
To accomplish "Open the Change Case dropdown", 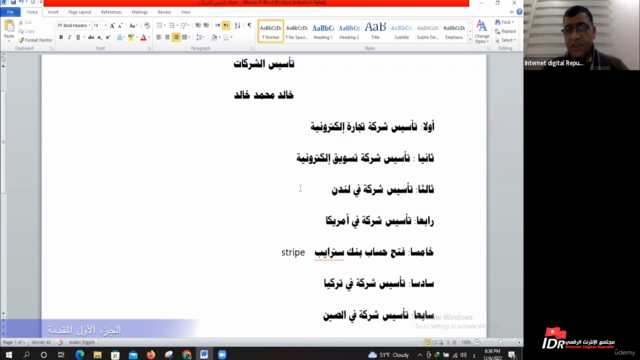I will tap(133, 26).
